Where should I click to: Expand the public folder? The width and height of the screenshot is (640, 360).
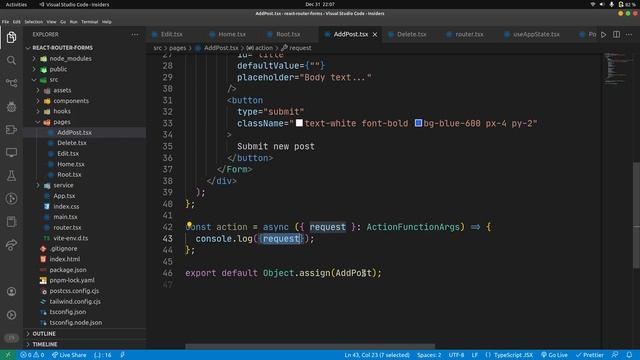[x=34, y=69]
